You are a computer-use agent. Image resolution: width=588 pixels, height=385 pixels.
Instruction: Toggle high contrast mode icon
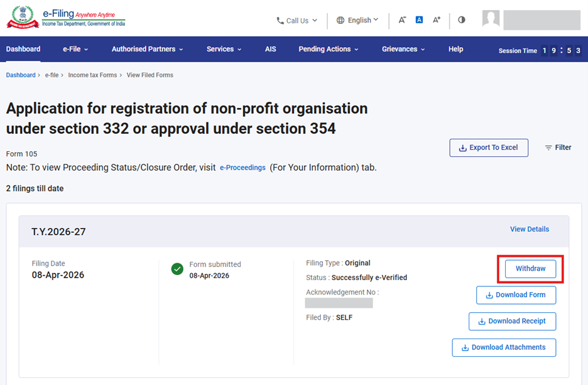(462, 20)
